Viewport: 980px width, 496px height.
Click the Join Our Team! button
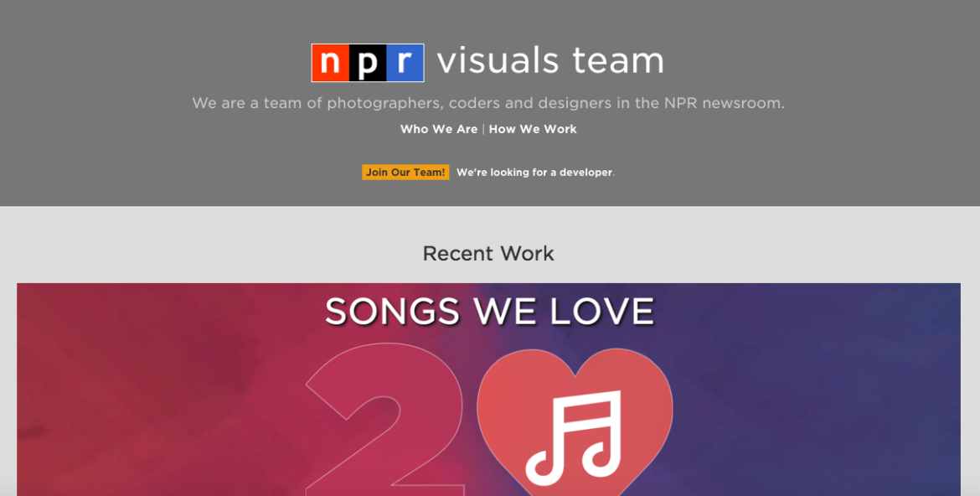405,172
